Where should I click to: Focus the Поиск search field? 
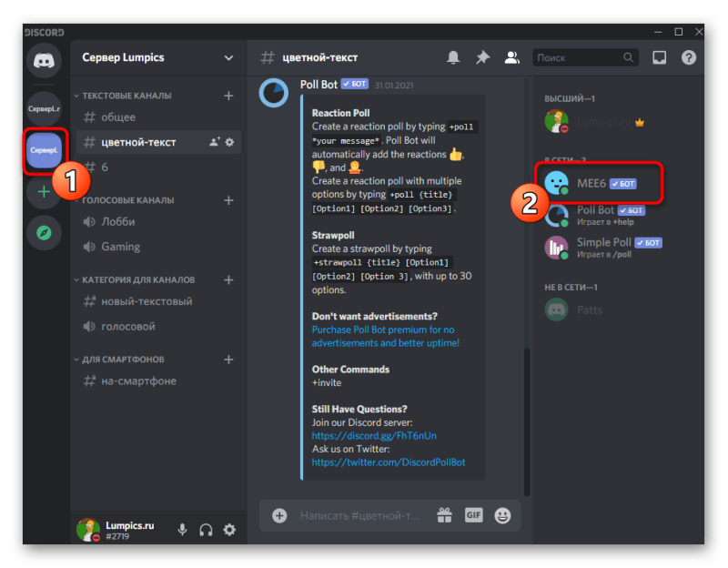(x=585, y=57)
